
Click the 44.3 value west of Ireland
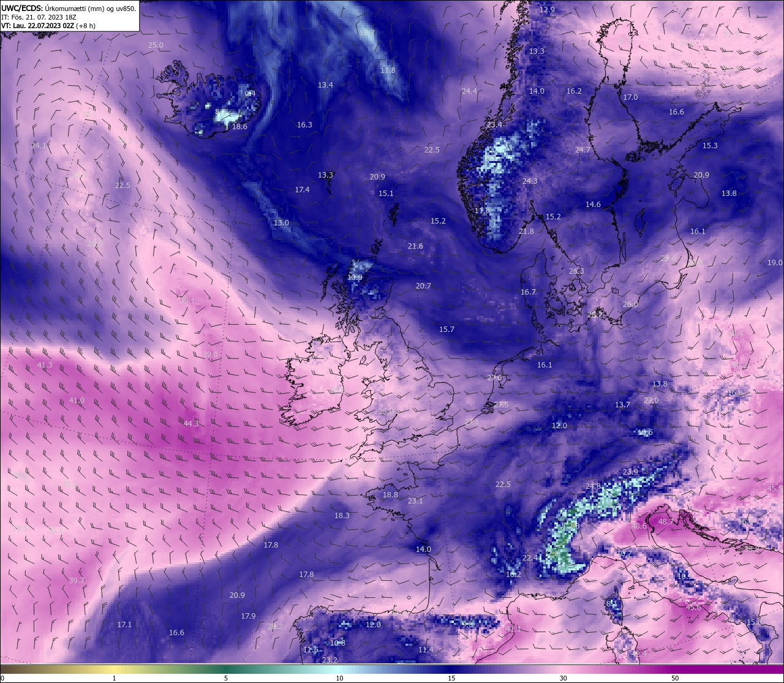pos(191,423)
